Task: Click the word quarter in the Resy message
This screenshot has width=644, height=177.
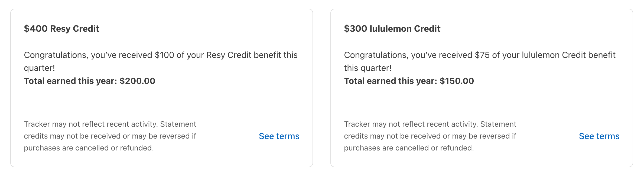Action: coord(39,67)
